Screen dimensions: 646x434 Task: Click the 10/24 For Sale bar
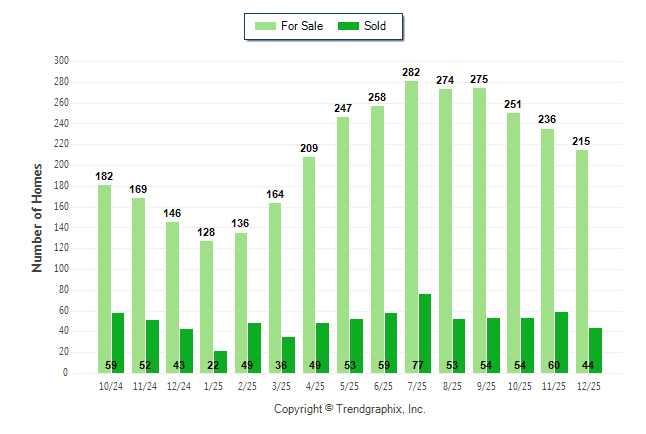(x=104, y=278)
